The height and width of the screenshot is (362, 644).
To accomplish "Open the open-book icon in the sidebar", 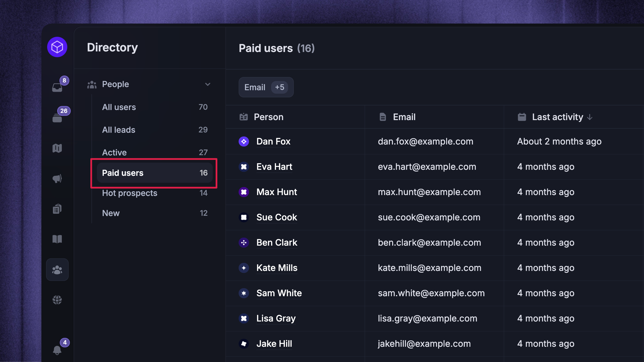I will (57, 239).
